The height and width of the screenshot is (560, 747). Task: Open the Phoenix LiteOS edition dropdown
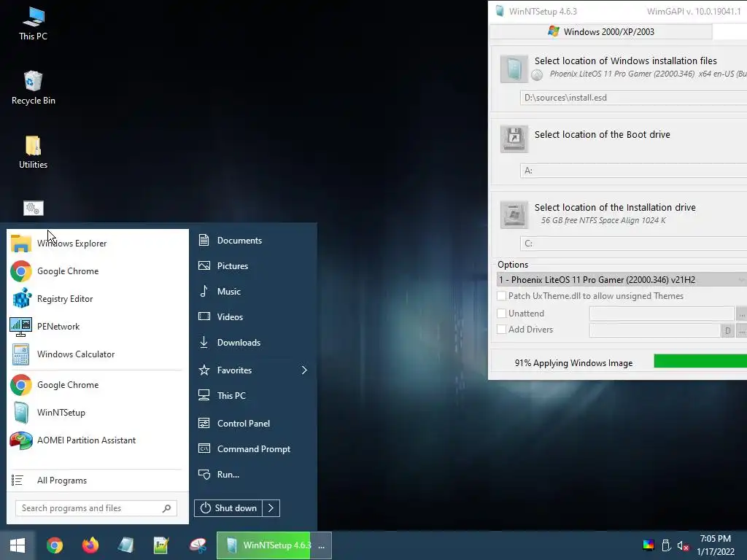click(622, 279)
